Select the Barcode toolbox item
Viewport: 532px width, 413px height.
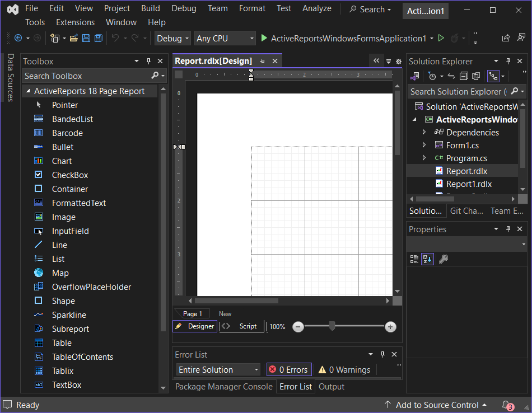tap(67, 133)
